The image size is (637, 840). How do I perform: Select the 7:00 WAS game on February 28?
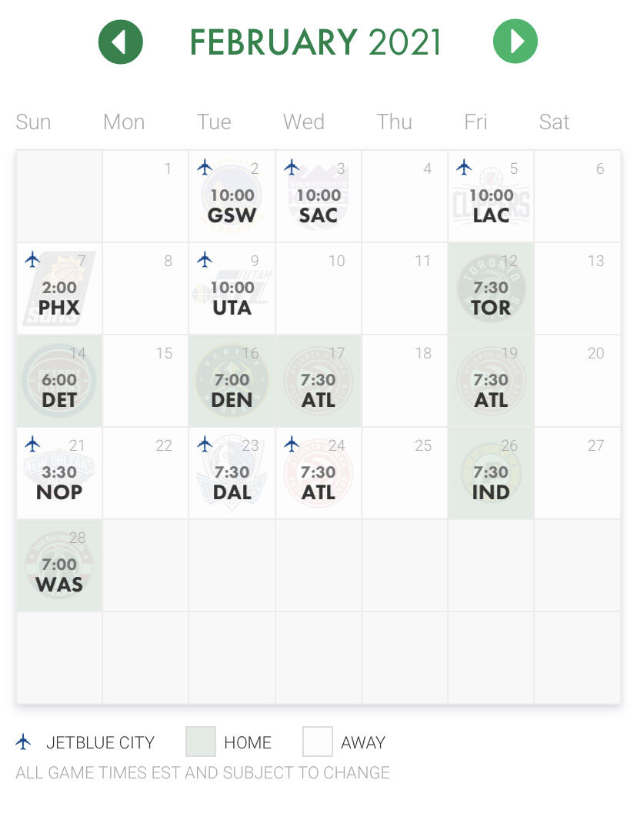[x=59, y=565]
